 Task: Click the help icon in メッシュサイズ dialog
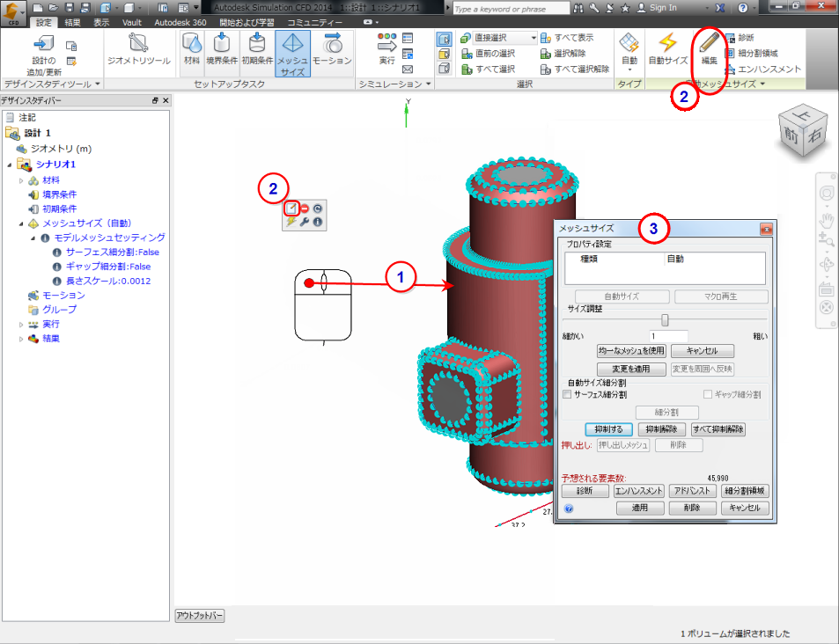point(569,509)
